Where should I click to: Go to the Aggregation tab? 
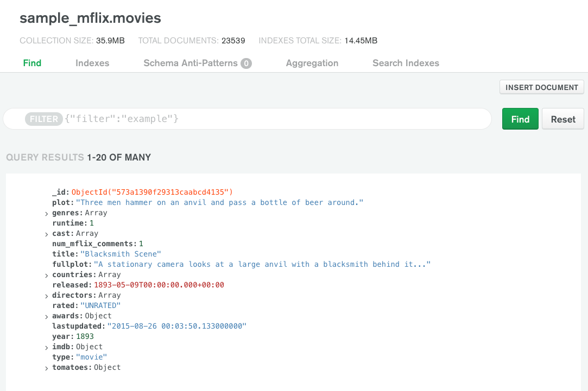312,63
